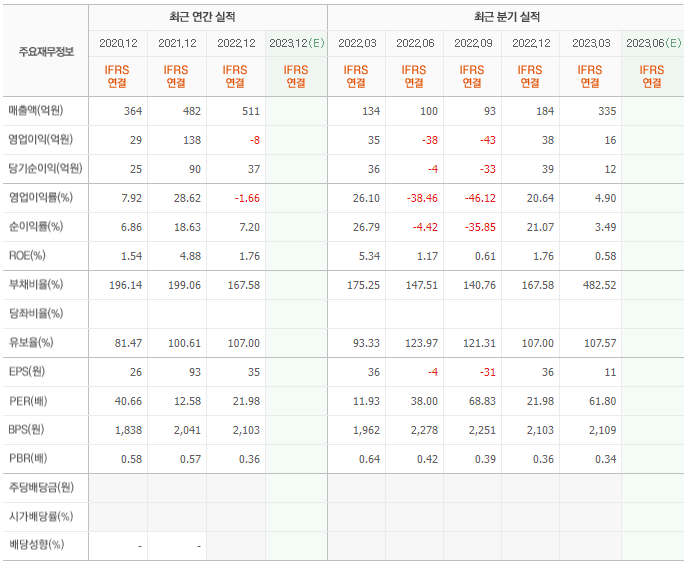Image resolution: width=687 pixels, height=563 pixels.
Task: Click the 196.14 debt ratio value
Action: (x=125, y=285)
